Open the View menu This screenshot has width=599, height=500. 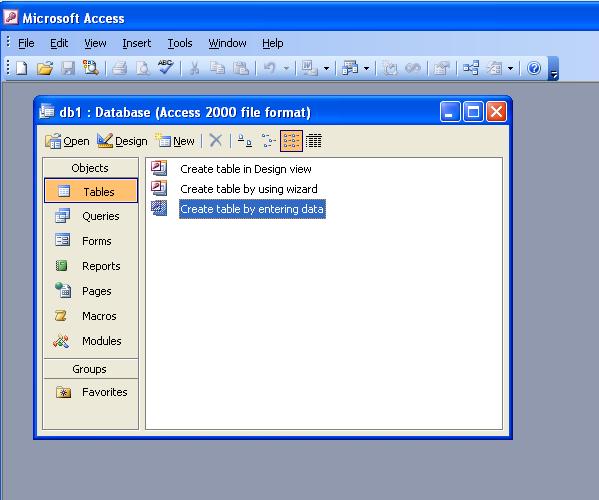[x=95, y=44]
